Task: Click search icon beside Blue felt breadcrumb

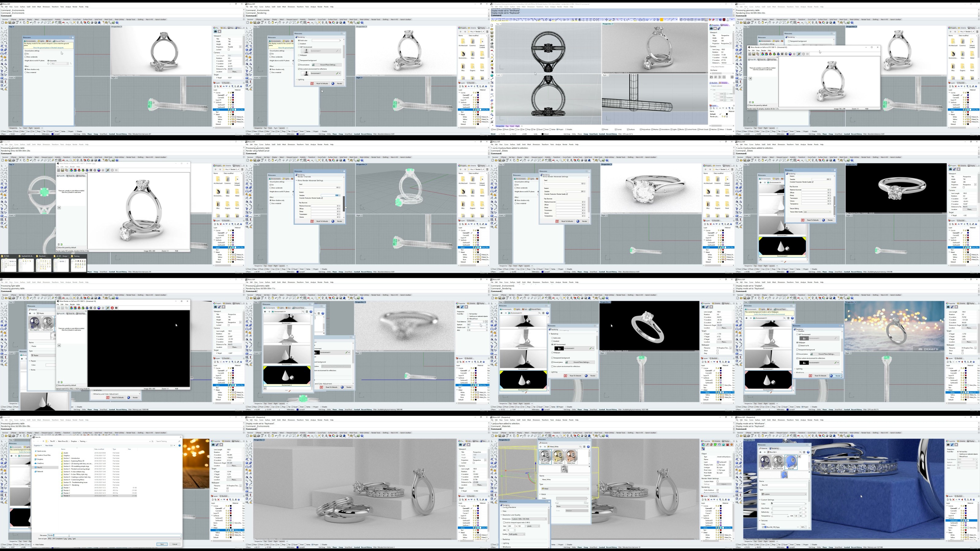Action: [801, 452]
